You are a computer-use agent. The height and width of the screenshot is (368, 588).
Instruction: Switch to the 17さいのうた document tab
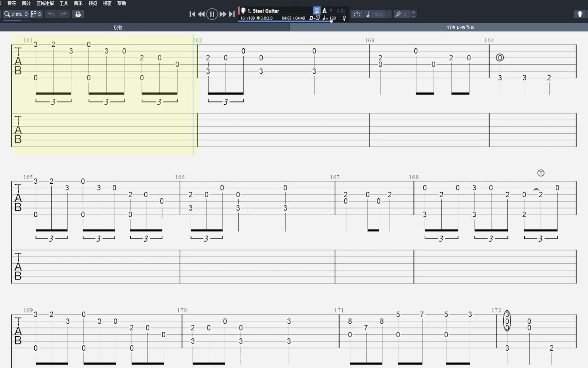pos(460,27)
